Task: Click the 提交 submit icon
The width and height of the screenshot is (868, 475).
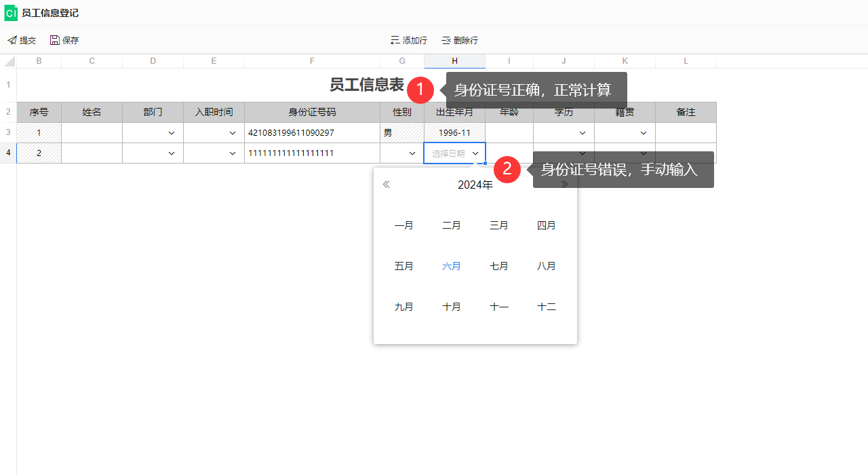Action: coord(12,41)
